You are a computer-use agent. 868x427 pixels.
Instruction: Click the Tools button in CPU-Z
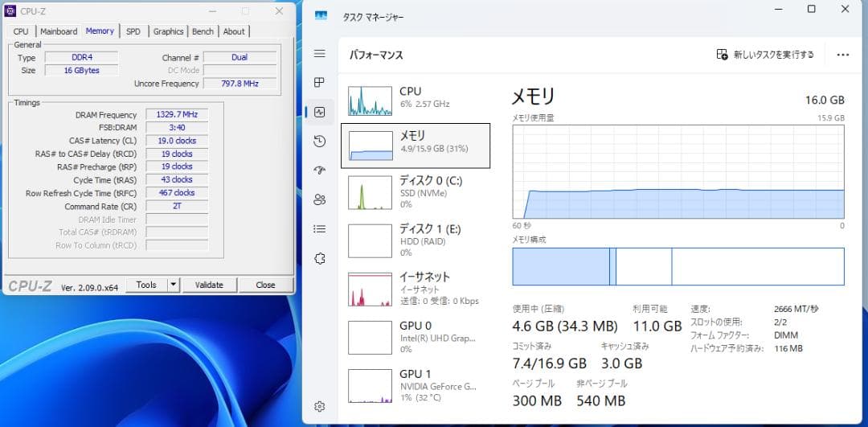(x=146, y=285)
